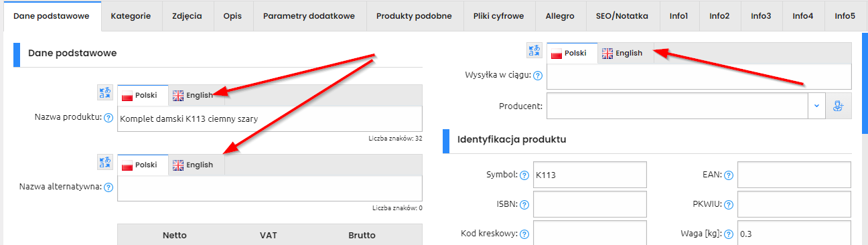Viewport: 868px width, 245px height.
Task: Click translate icon beside Nazwa produktu
Action: 105,92
